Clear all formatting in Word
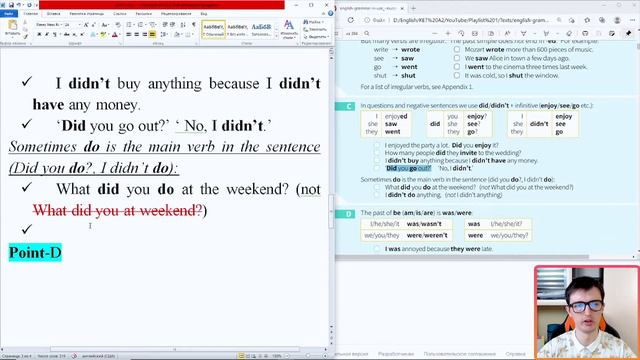This screenshot has width=640, height=360. (x=118, y=25)
